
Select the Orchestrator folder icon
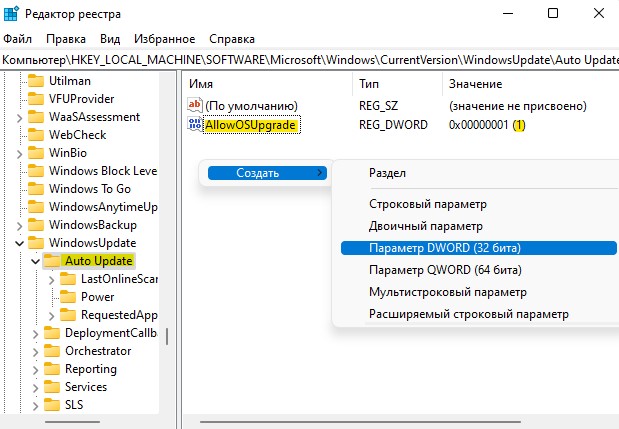[x=52, y=351]
